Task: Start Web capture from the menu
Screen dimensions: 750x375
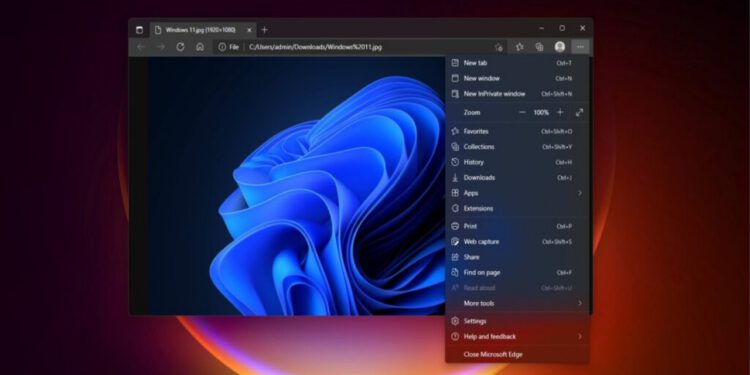Action: coord(517,242)
